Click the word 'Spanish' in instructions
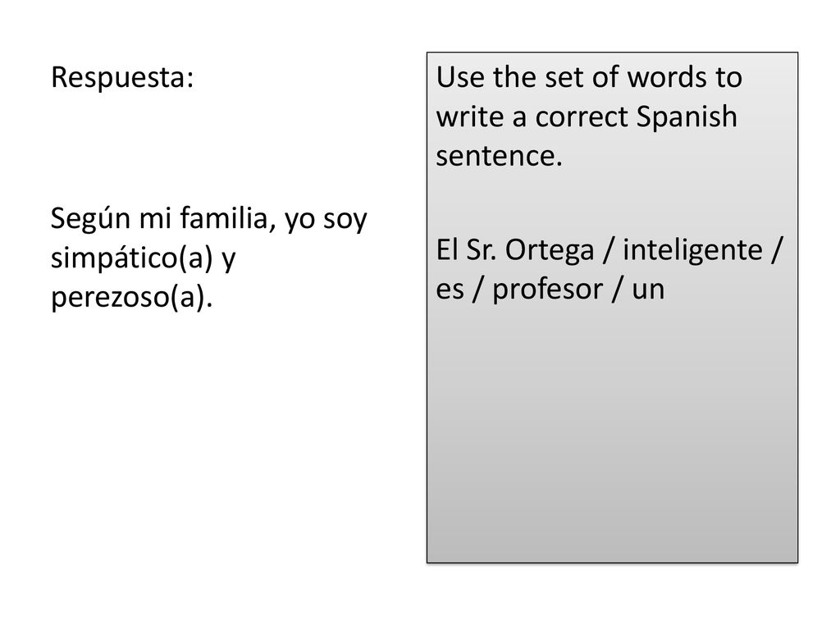The image size is (840, 630). [x=687, y=117]
